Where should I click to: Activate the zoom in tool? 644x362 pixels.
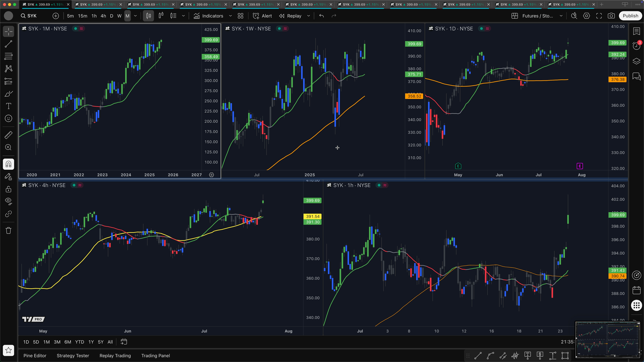click(x=9, y=147)
